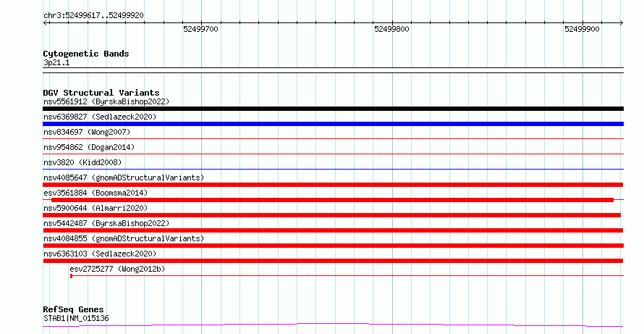Select variant label esv3561884 (Boomsma2014)

[x=96, y=193]
